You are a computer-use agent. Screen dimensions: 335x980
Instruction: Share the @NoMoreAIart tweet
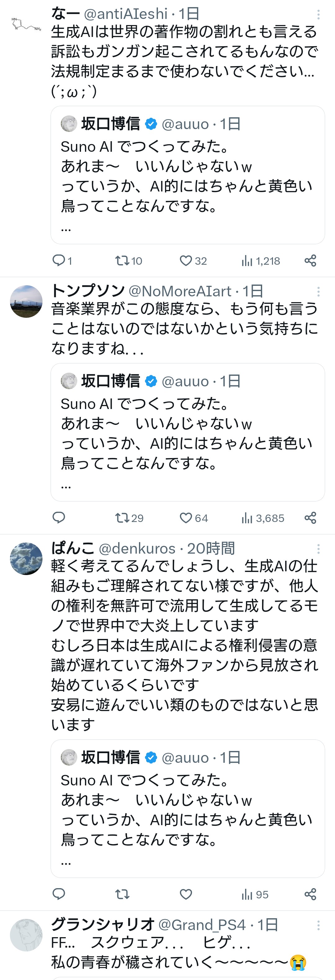tap(310, 518)
